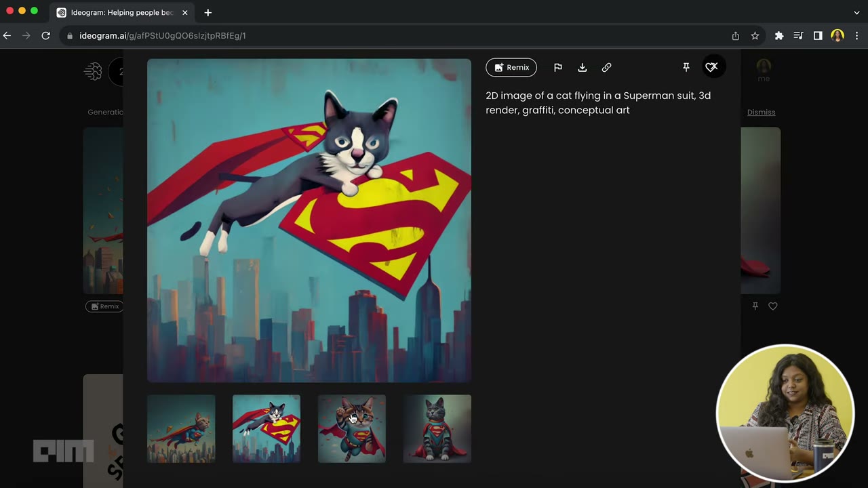Click the large Superman cat image

[309, 220]
